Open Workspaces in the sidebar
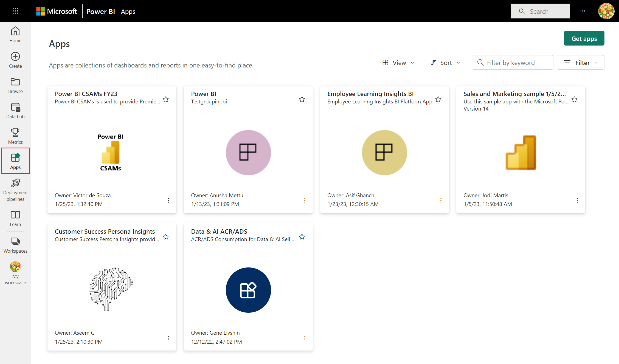 tap(15, 245)
